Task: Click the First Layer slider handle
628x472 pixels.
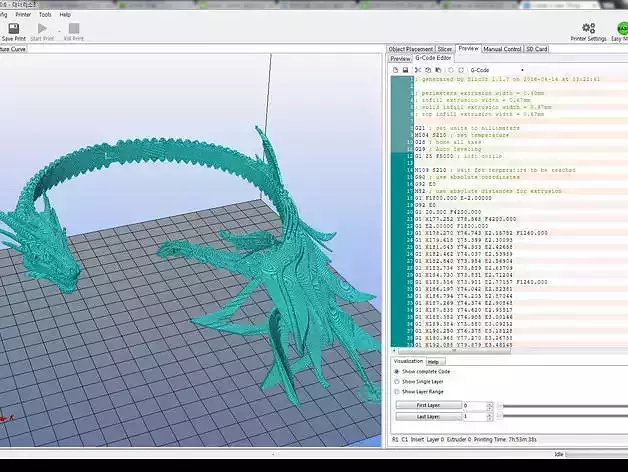Action: click(501, 405)
